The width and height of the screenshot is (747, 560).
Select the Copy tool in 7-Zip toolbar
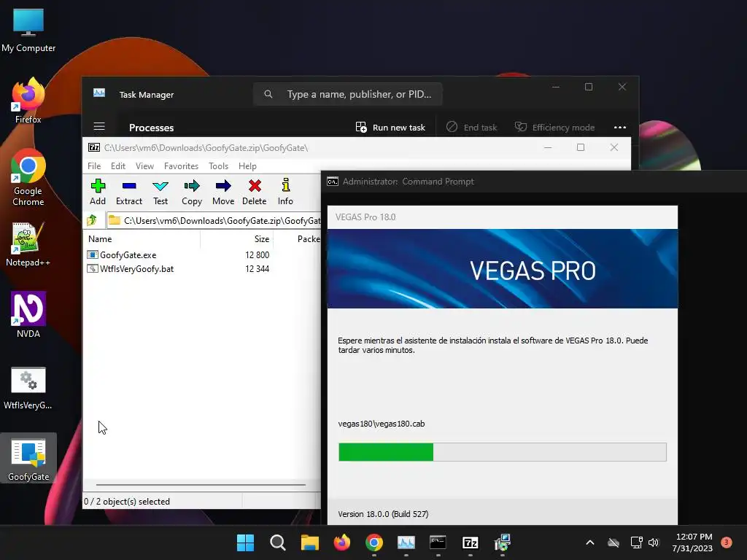tap(192, 192)
